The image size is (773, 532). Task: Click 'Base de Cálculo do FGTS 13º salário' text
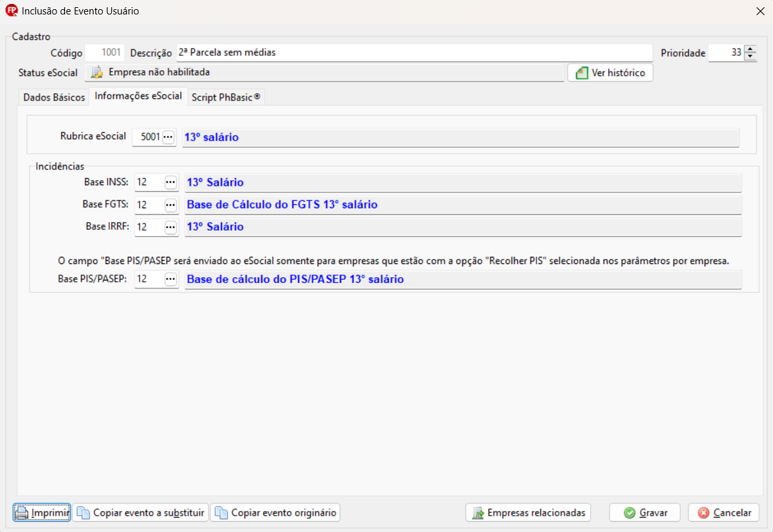282,204
